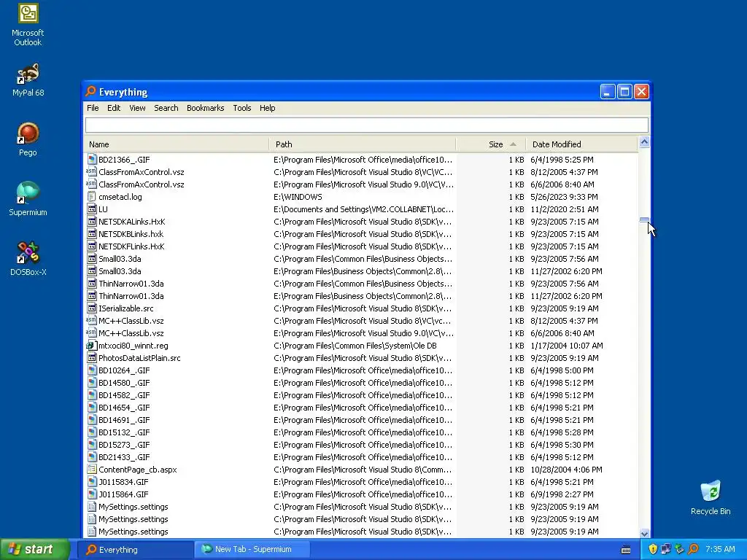Select the Pego desktop shortcut
The width and height of the screenshot is (747, 560).
coord(28,139)
